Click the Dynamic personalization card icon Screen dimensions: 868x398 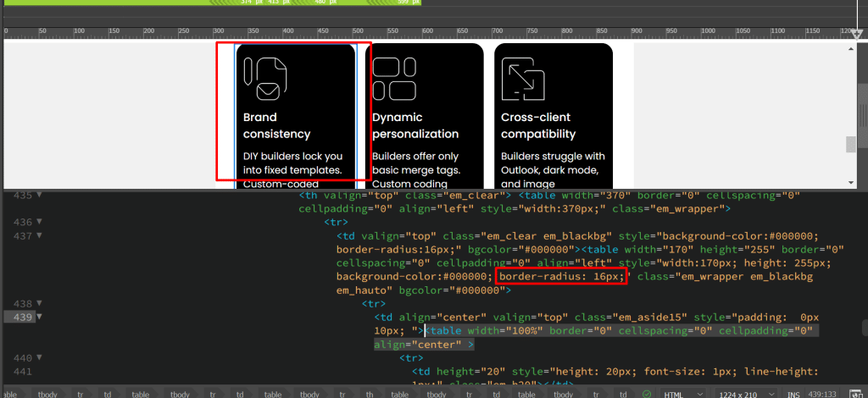click(x=394, y=79)
